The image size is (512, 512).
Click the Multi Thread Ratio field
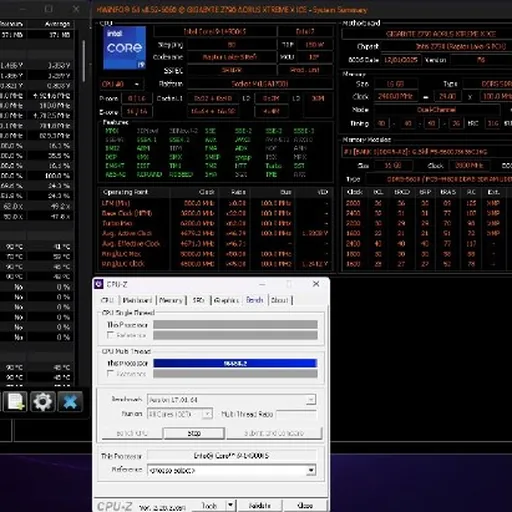point(296,414)
